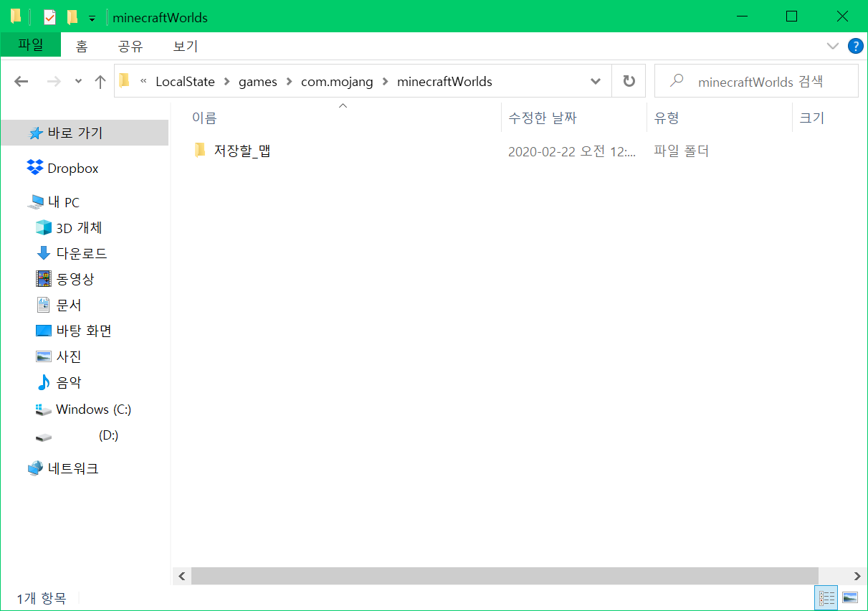The image size is (868, 611).
Task: Select the 저장할_맵 folder name
Action: click(x=242, y=151)
